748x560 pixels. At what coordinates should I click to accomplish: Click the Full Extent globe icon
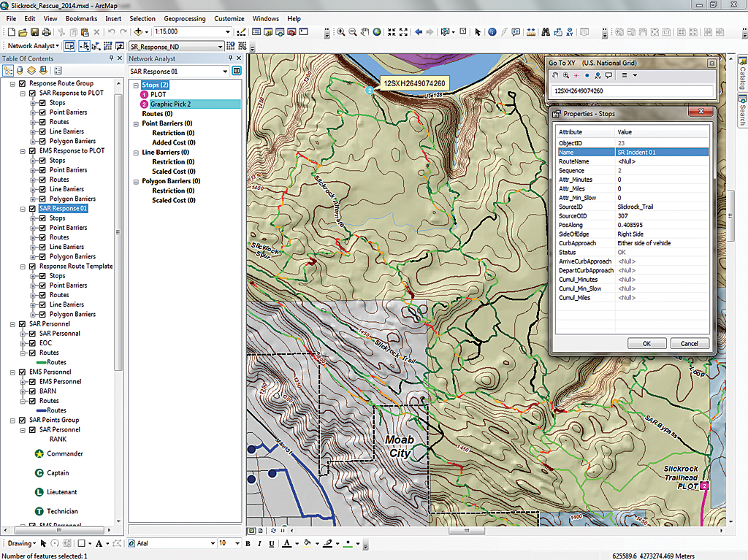point(377,32)
